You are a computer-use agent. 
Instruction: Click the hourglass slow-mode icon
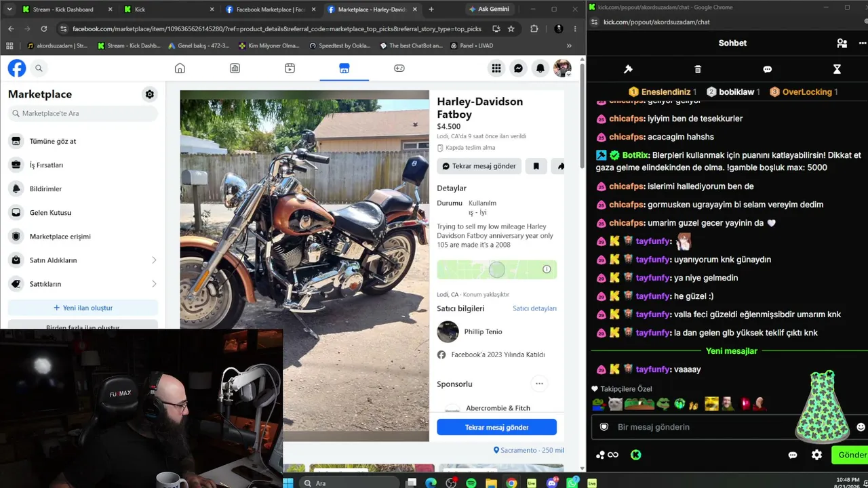click(x=837, y=69)
